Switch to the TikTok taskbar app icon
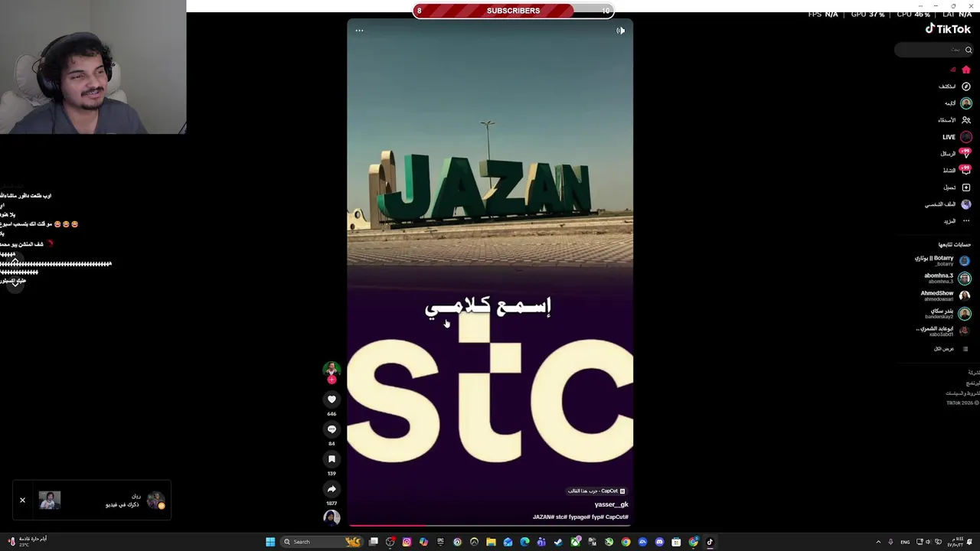980x551 pixels. [x=710, y=542]
